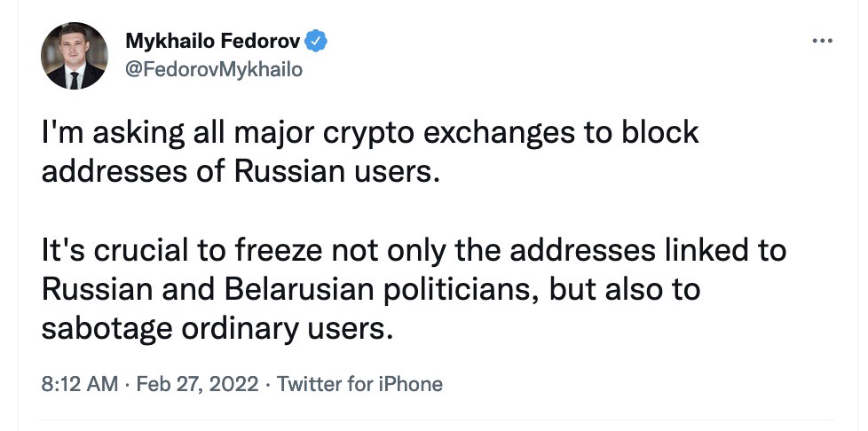Open Mykhailo Fedorov's profile picture
Viewport: 868px width, 431px height.
(x=75, y=56)
